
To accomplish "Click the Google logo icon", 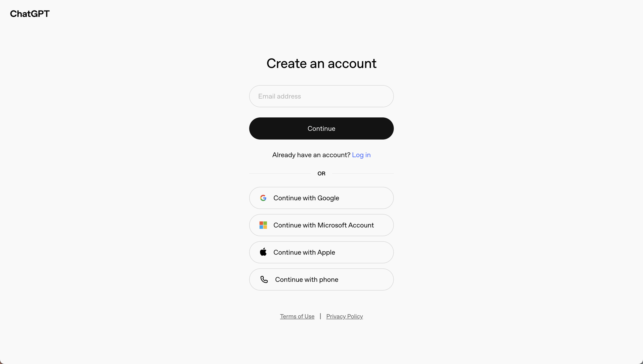I will pyautogui.click(x=263, y=198).
